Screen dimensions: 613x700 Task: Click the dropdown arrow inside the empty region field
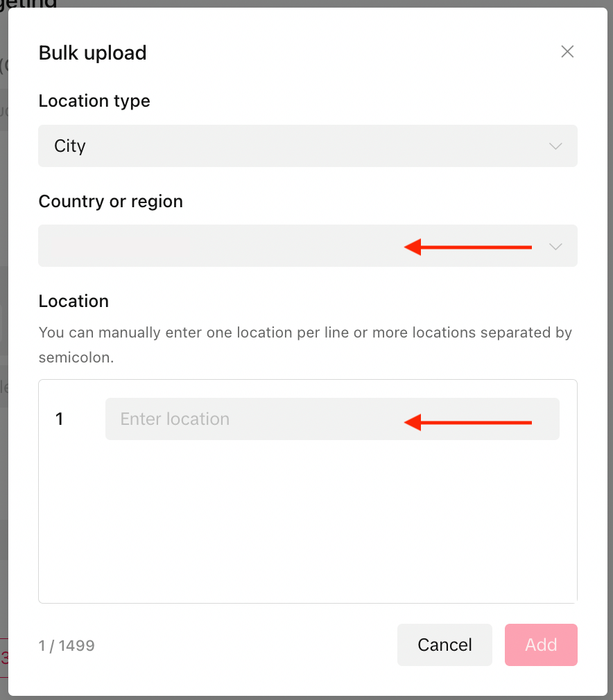point(555,246)
